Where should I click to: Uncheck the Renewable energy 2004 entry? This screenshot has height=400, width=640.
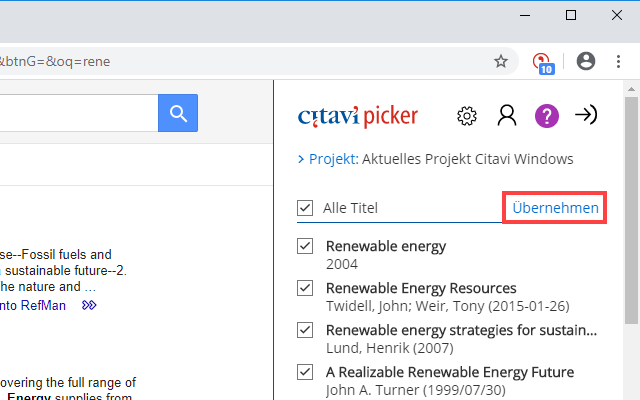click(305, 246)
